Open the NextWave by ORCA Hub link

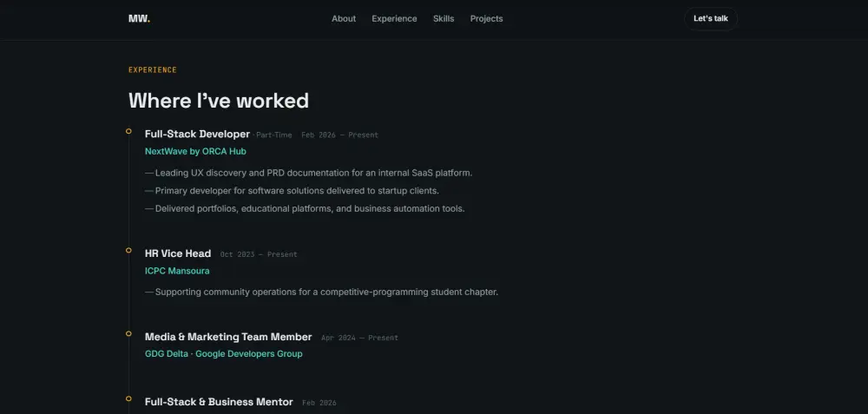point(195,151)
